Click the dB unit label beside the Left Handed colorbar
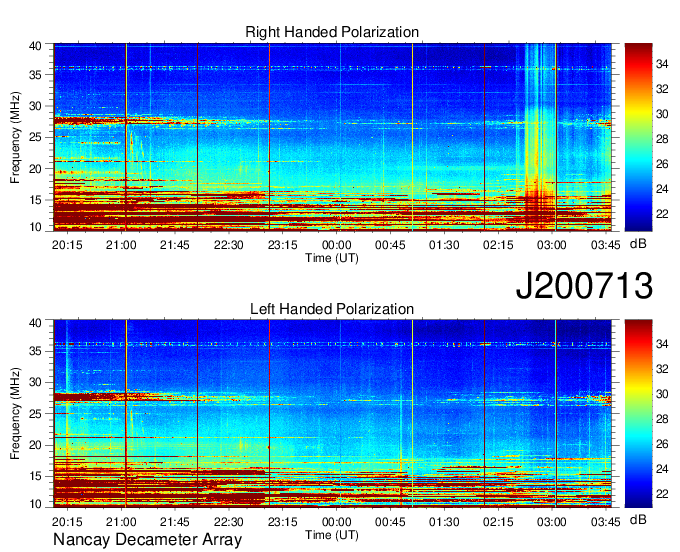The width and height of the screenshot is (680, 552). pyautogui.click(x=638, y=519)
